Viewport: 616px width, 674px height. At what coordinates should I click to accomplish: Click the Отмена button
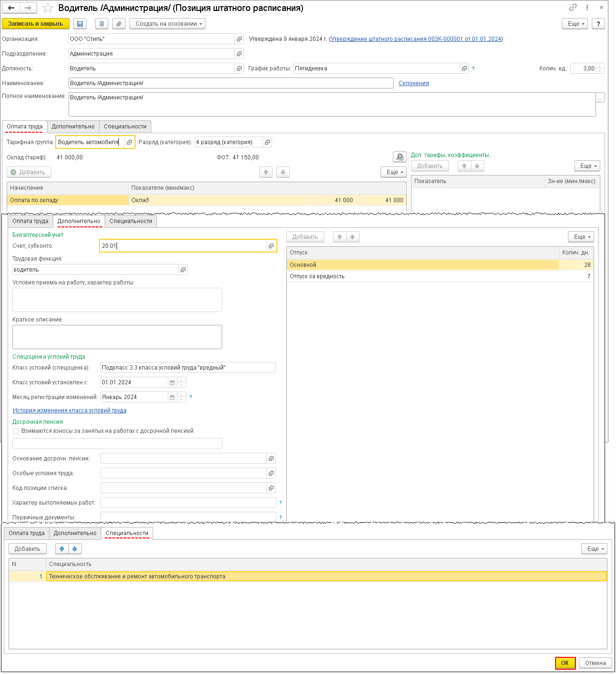pos(596,663)
